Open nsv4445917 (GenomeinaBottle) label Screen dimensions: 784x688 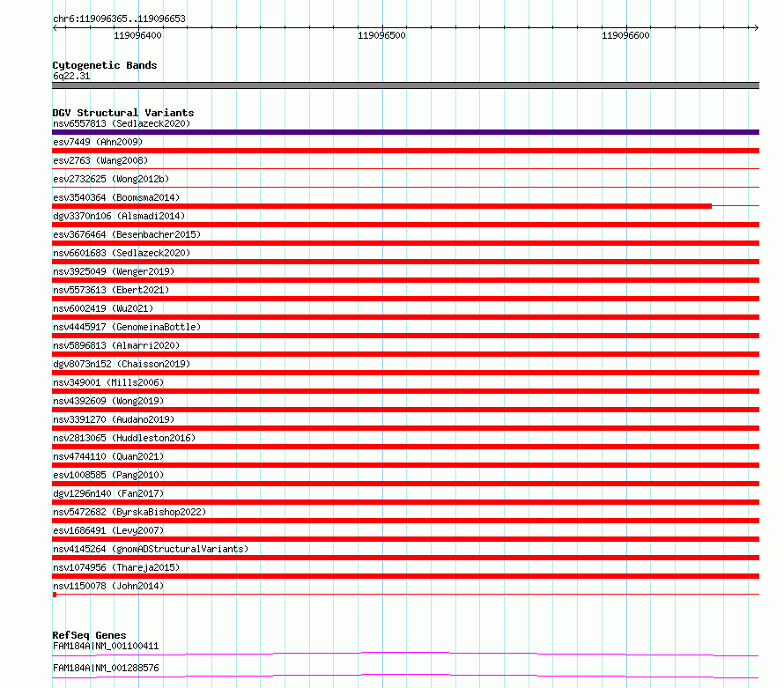[127, 327]
